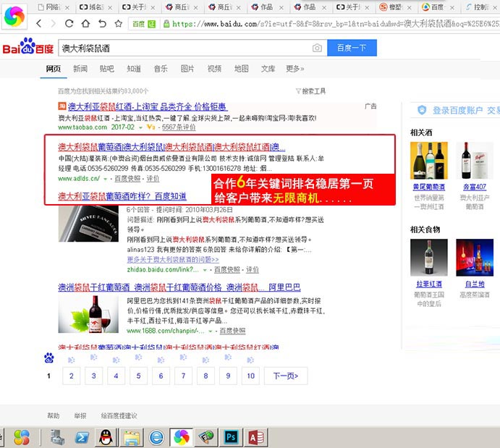Open the 文库 search tab
This screenshot has height=448, width=500.
coord(268,69)
